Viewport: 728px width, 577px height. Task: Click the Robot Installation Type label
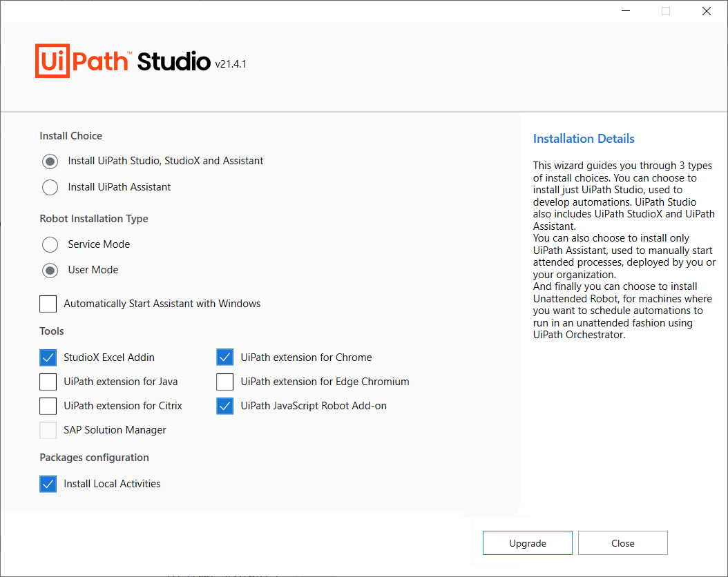click(94, 219)
